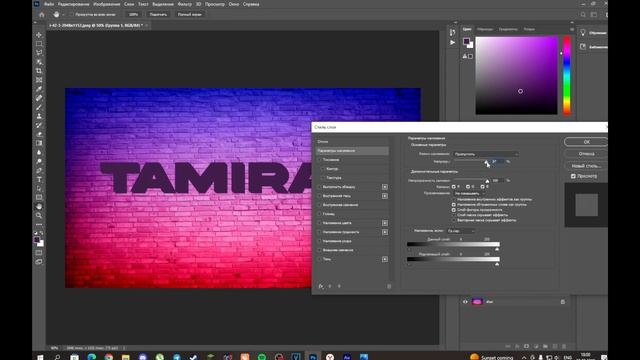640x360 pixels.
Task: Select the Clone Stamp tool
Action: click(39, 116)
